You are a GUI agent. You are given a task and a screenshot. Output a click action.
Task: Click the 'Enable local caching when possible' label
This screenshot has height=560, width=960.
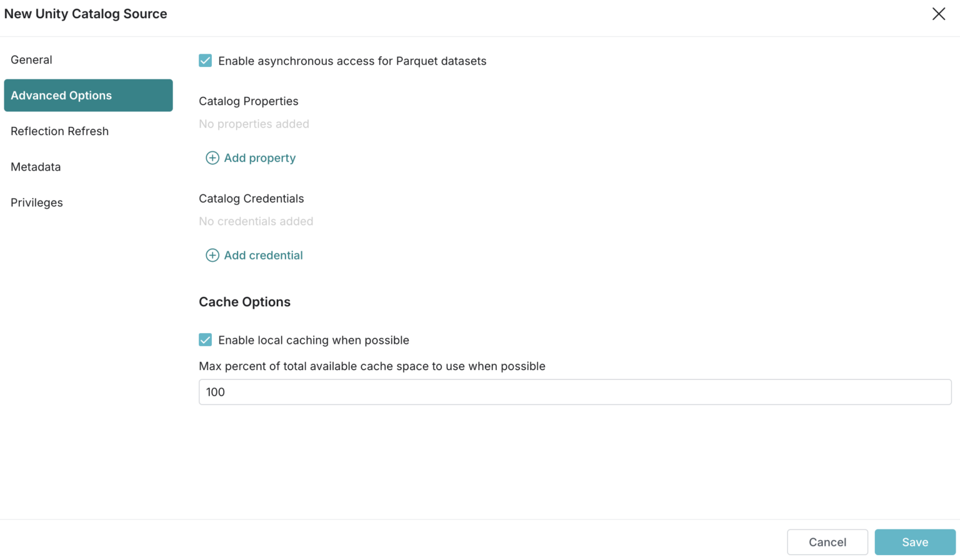(x=313, y=340)
